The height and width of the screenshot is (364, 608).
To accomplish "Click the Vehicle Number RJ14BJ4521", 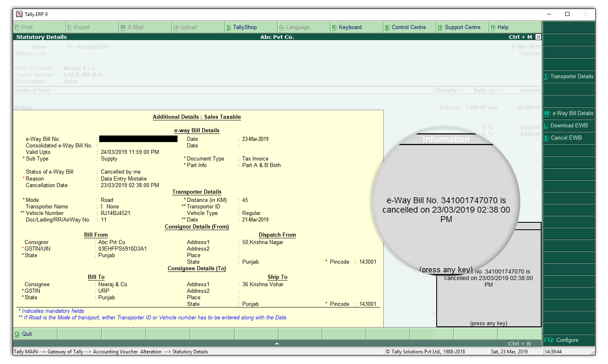I will click(x=116, y=213).
